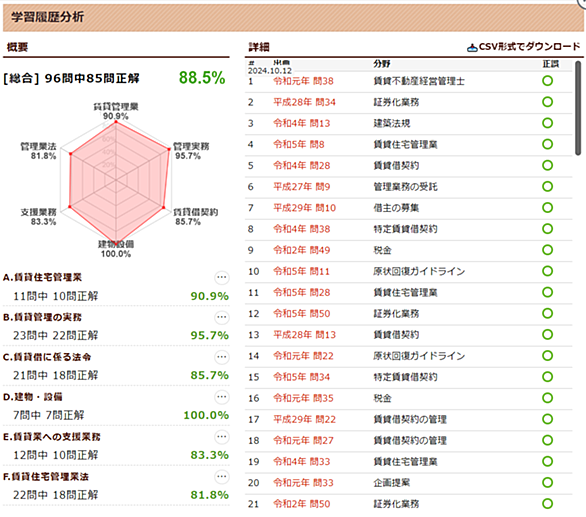Open question 令和4年 問38
This screenshot has height=517, width=586.
(302, 229)
